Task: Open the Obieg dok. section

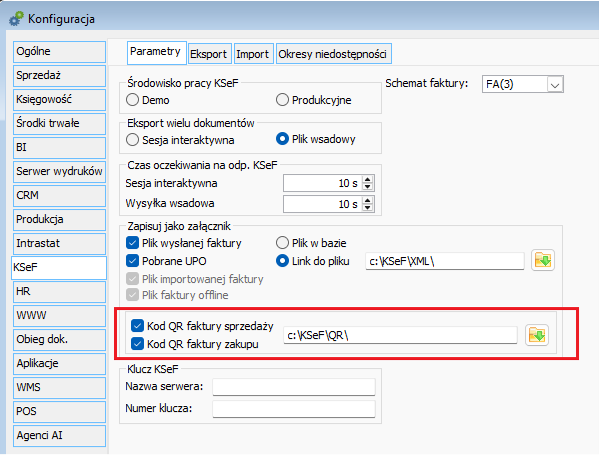Action: point(59,340)
